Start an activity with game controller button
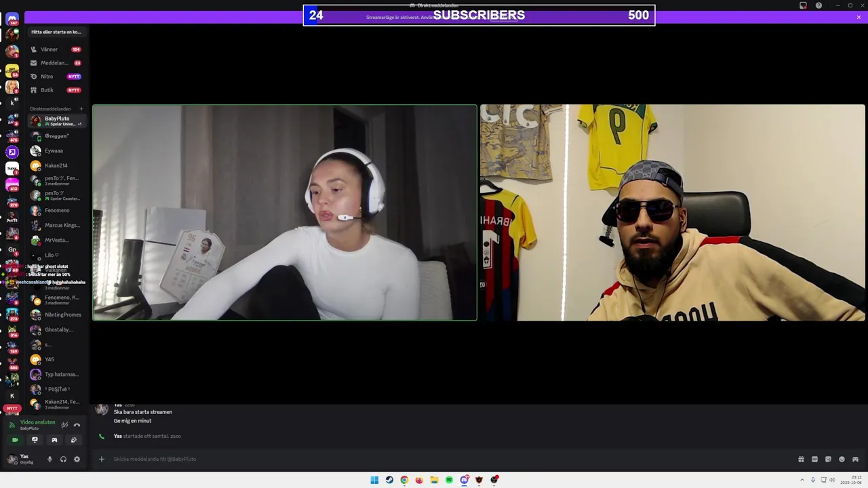868x488 pixels. click(x=54, y=440)
